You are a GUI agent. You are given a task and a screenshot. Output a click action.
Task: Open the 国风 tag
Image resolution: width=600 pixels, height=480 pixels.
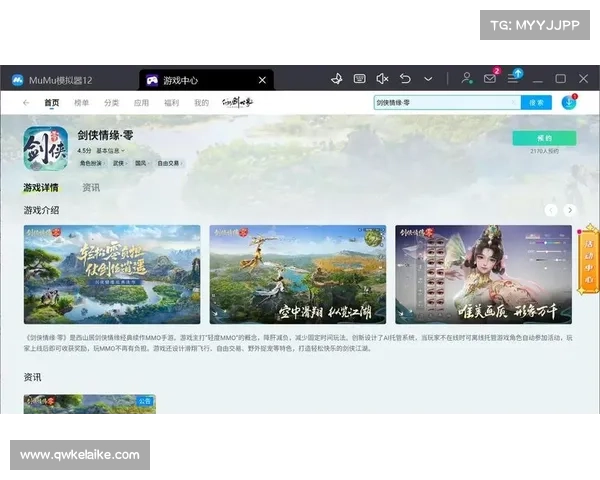[142, 163]
